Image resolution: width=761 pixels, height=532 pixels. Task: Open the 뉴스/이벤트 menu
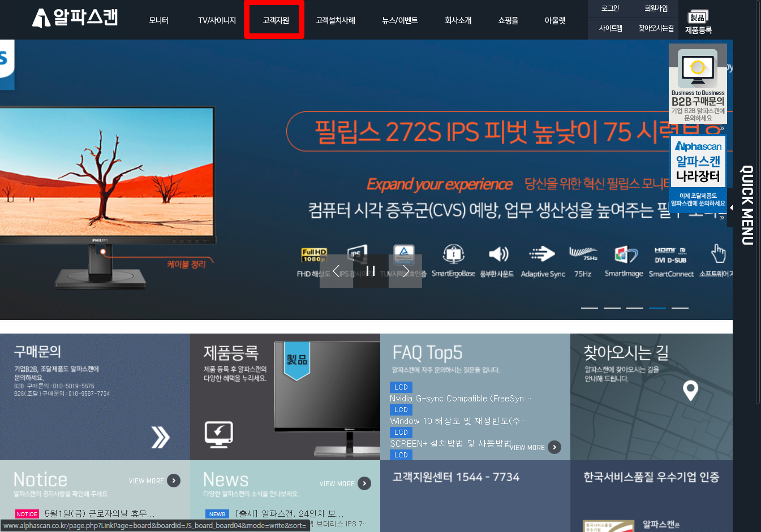pyautogui.click(x=399, y=20)
